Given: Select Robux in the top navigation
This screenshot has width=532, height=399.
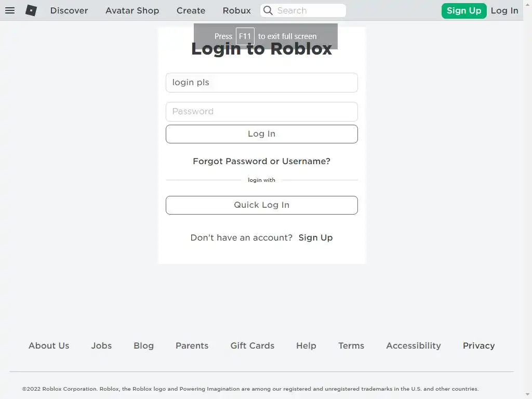Looking at the screenshot, I should click(236, 10).
